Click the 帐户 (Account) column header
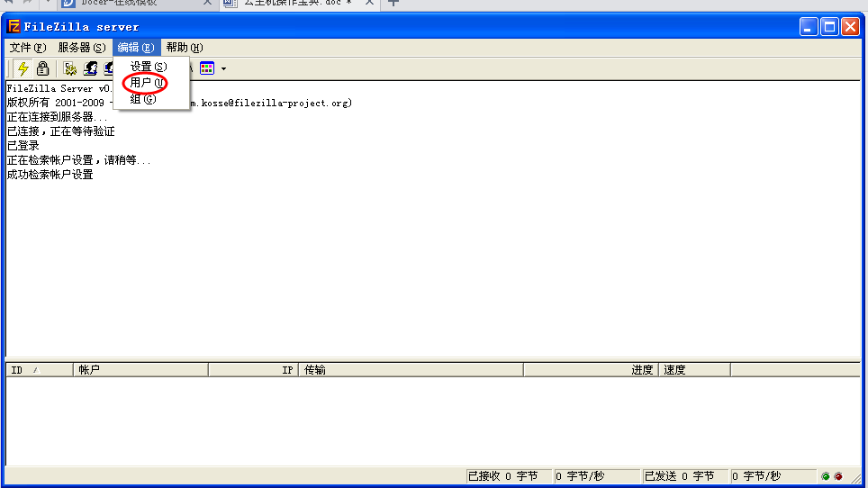 click(x=140, y=370)
